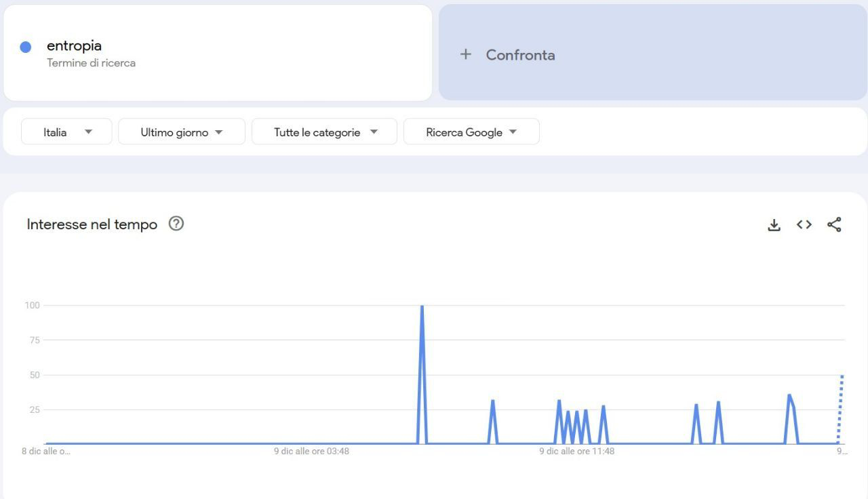
Task: Click the plus icon beside Confronta
Action: click(465, 54)
